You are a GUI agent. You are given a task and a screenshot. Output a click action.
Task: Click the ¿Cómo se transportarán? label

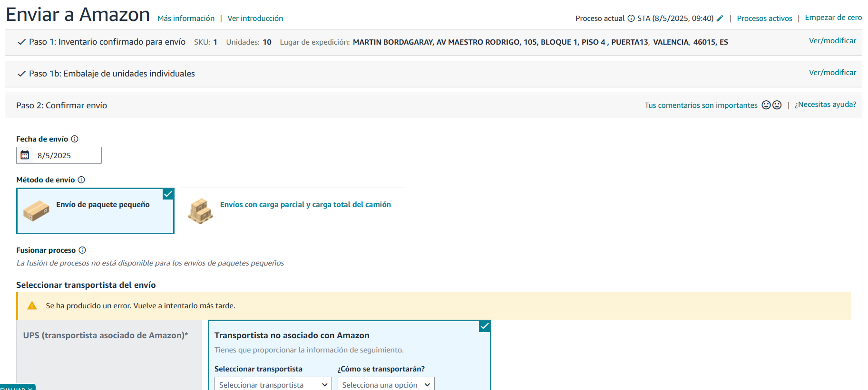click(381, 369)
